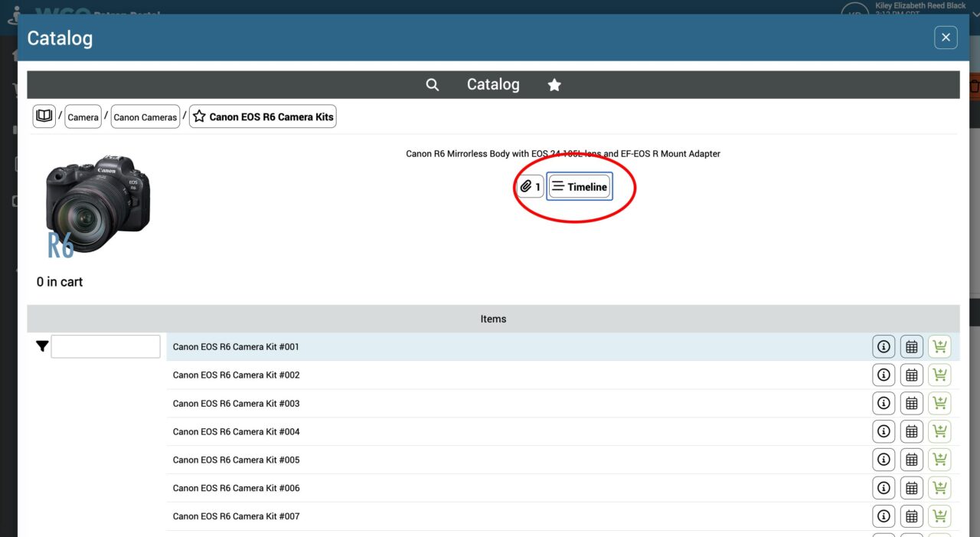Add Camera Kit #004 to cart
Image resolution: width=980 pixels, height=537 pixels.
tap(939, 431)
